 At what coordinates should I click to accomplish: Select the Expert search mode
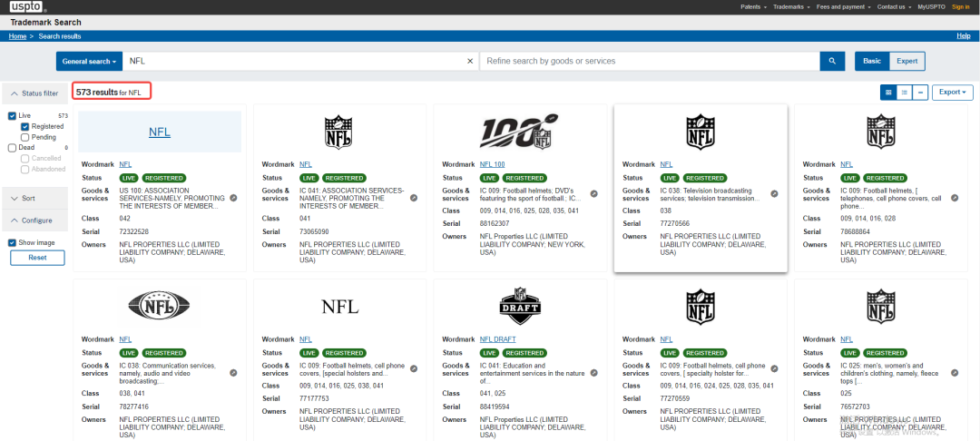906,61
